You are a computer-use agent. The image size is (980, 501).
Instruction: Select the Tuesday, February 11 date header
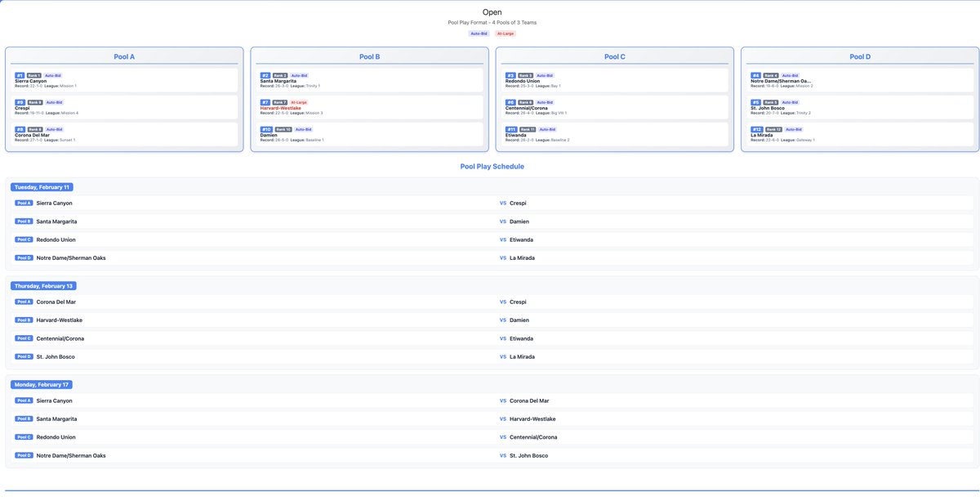point(43,187)
